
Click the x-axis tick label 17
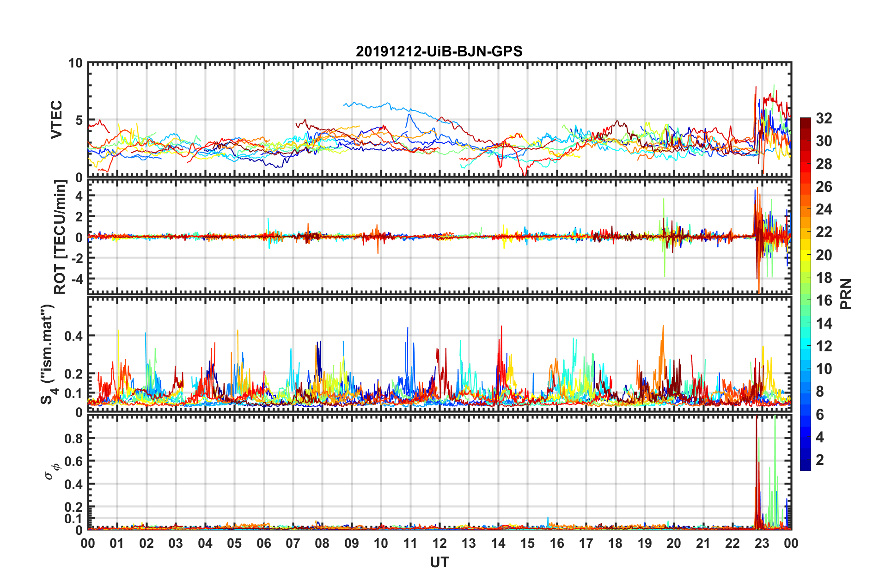586,543
